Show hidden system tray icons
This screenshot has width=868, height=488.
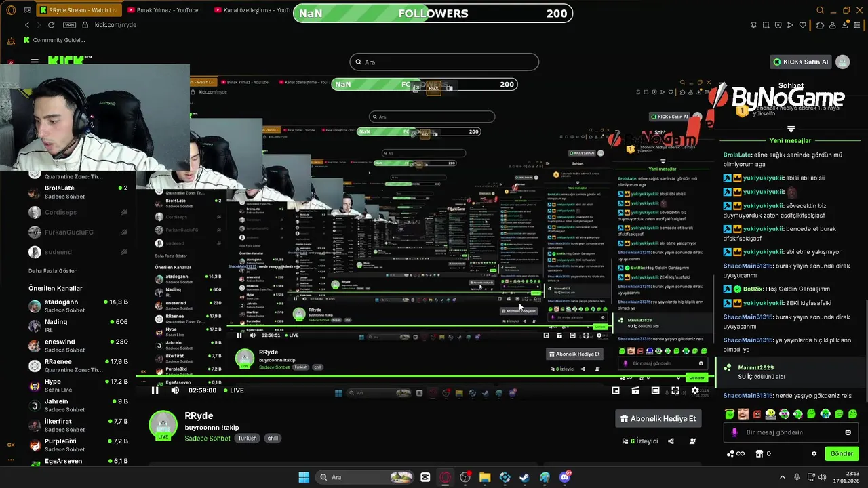click(x=782, y=477)
